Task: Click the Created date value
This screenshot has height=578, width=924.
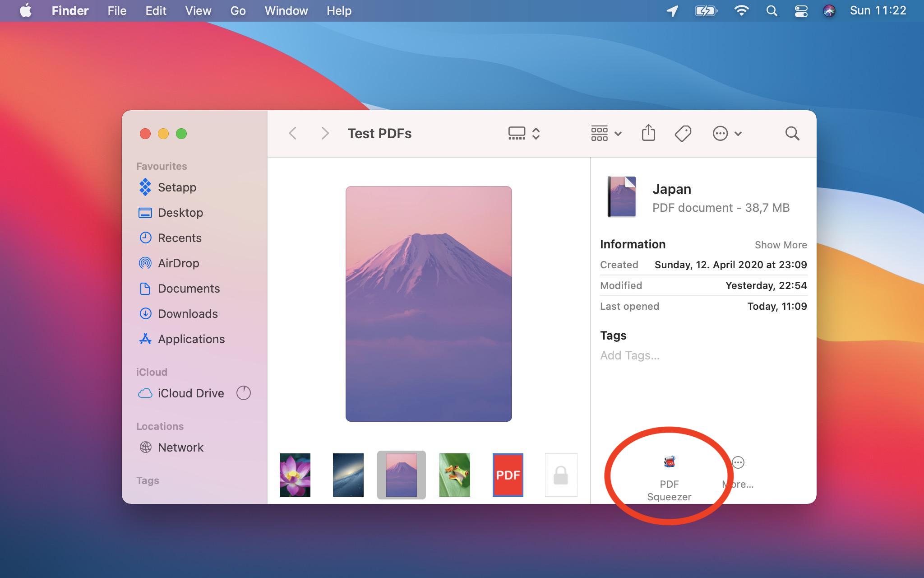Action: click(x=730, y=265)
